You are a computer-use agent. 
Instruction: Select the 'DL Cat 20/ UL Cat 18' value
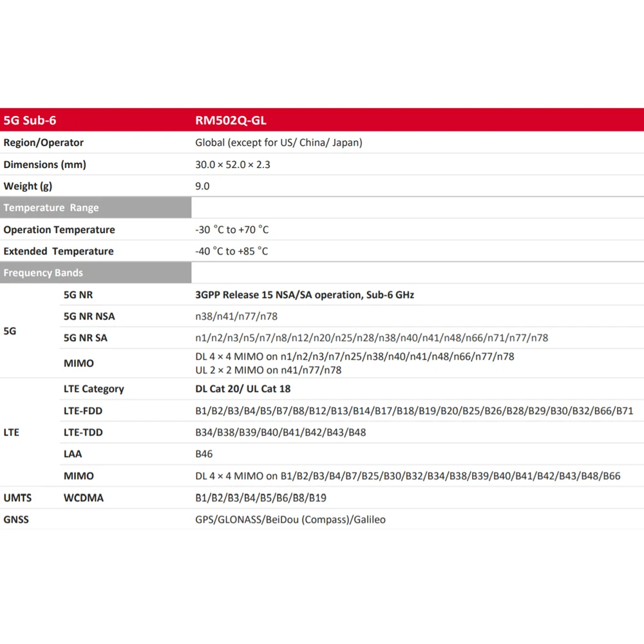[243, 389]
